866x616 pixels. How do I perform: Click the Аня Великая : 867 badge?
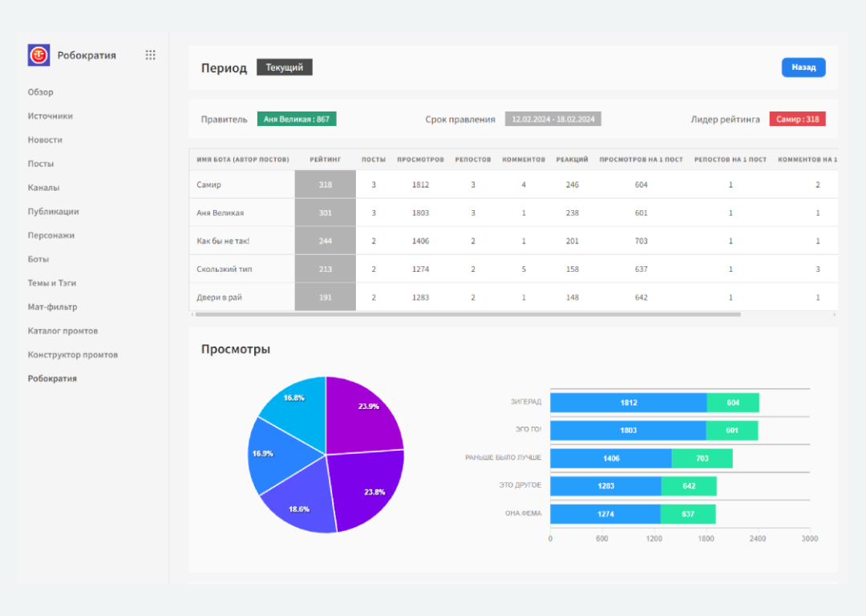(296, 120)
